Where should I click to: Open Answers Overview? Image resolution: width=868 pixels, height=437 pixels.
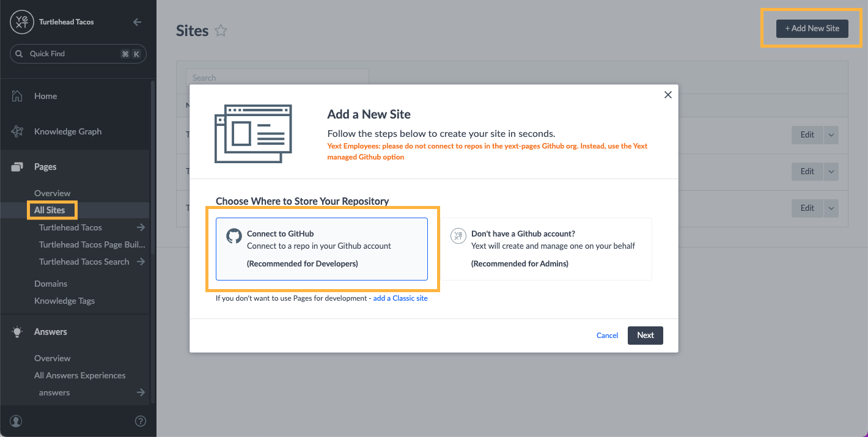click(52, 358)
